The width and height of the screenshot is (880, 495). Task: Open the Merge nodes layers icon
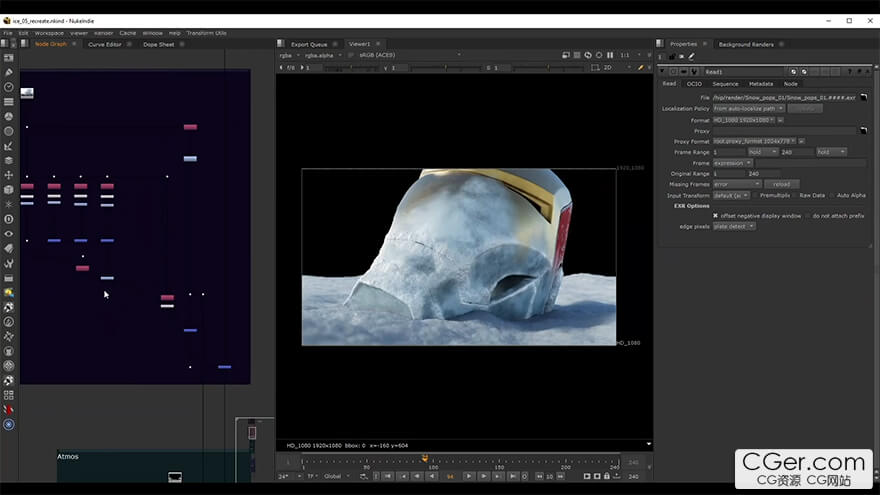(x=8, y=161)
